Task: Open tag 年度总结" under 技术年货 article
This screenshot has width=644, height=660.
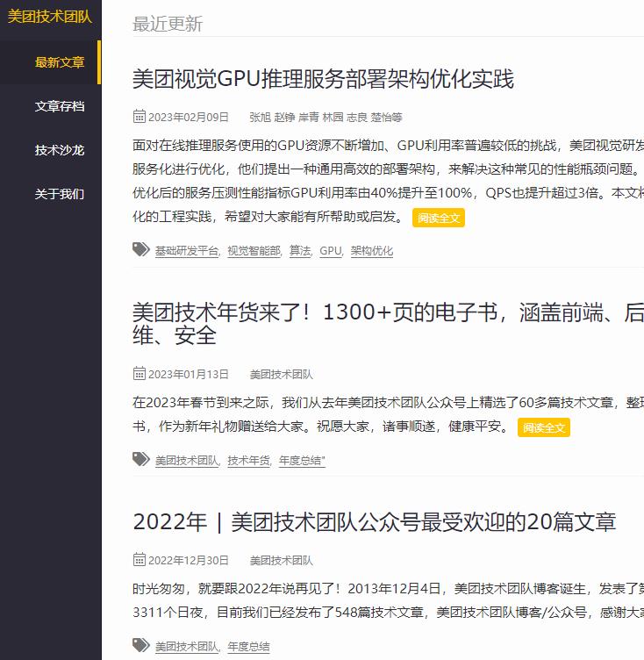Action: [x=302, y=461]
